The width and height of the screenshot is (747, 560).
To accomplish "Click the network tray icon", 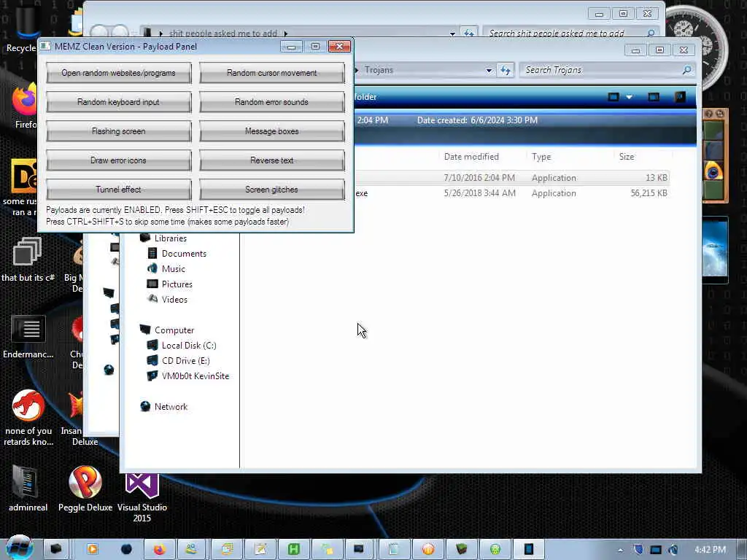I will 656,550.
